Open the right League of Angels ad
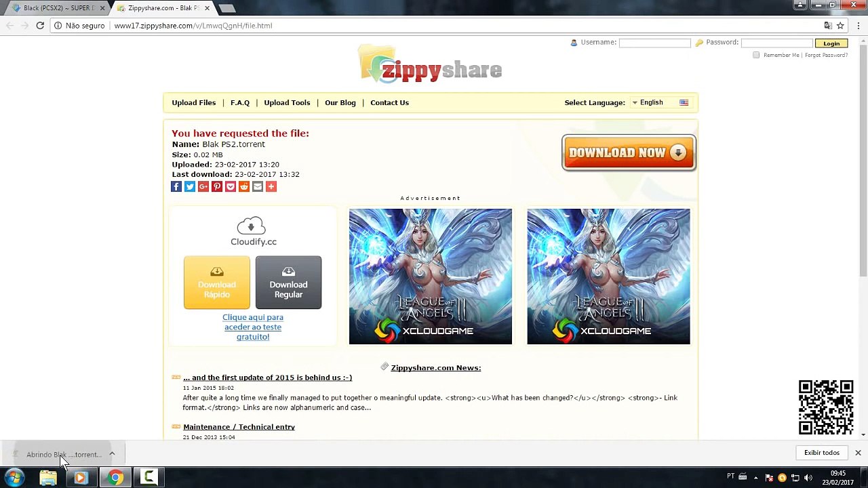Viewport: 868px width, 488px height. click(x=608, y=277)
